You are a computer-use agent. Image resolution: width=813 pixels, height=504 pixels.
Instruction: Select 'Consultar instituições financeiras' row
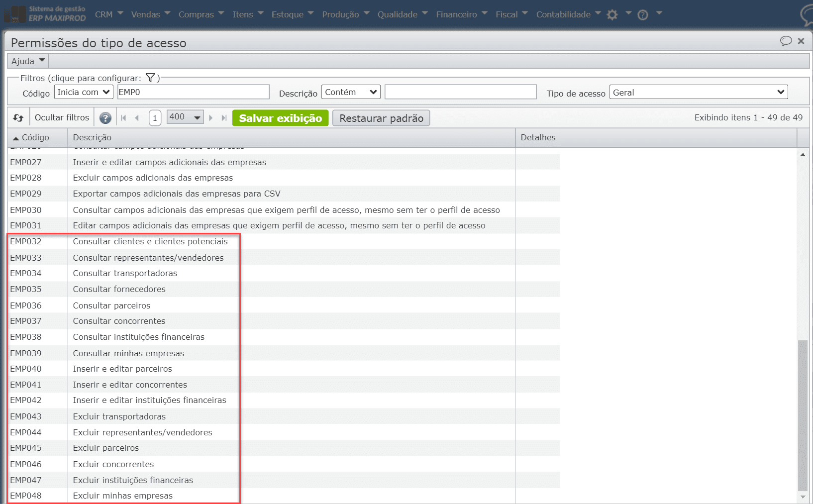tap(284, 337)
